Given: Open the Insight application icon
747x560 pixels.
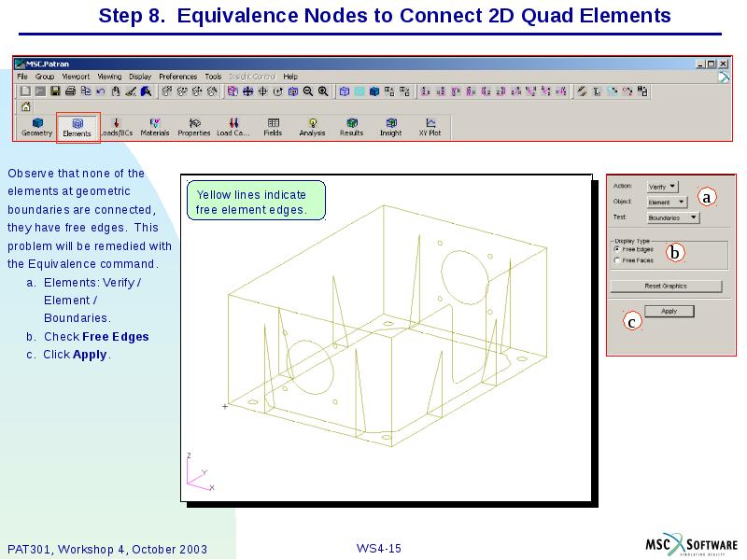Looking at the screenshot, I should click(390, 125).
